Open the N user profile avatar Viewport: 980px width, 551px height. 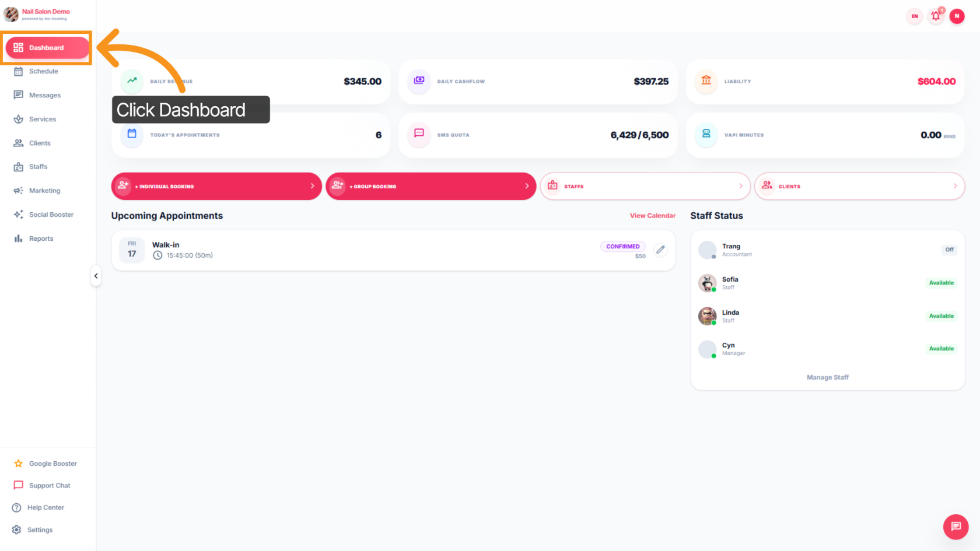957,16
